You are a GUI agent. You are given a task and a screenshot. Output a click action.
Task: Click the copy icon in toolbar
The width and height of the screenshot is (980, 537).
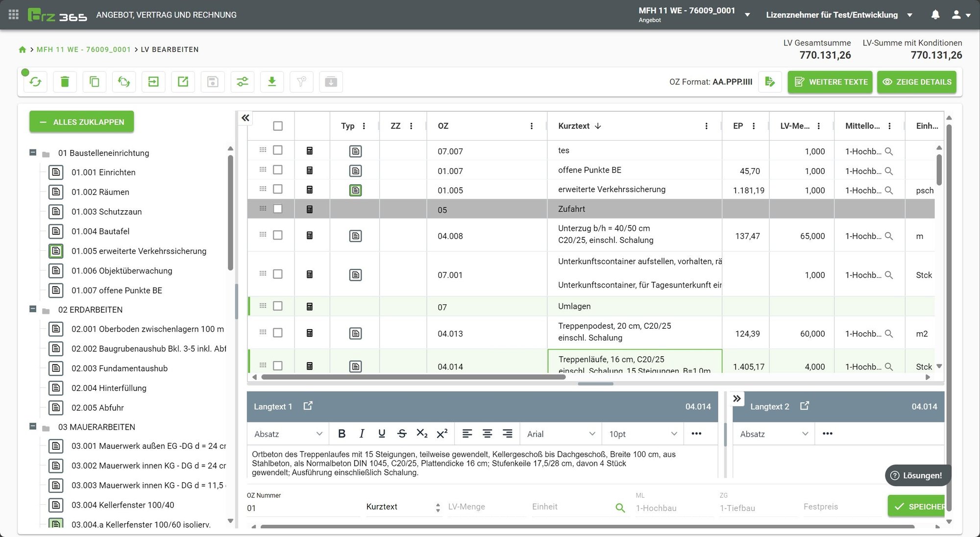tap(94, 82)
